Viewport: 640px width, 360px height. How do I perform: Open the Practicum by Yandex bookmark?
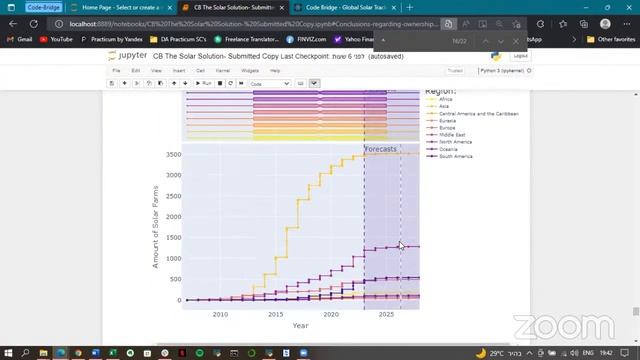[111, 40]
